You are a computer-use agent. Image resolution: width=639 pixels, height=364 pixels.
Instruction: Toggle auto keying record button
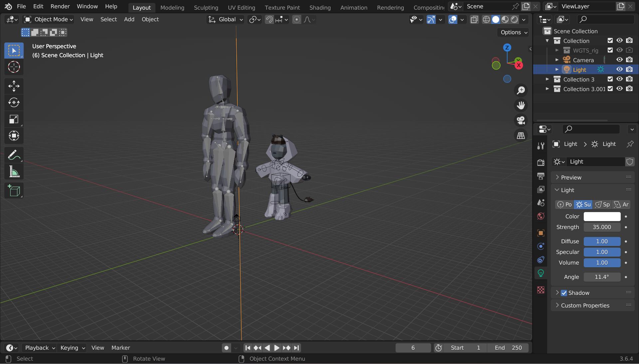coord(226,348)
